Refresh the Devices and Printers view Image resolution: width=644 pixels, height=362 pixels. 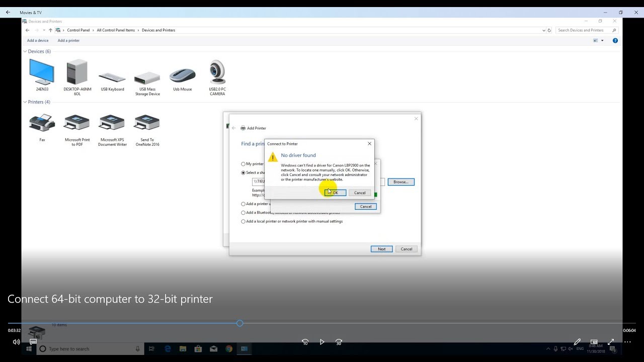tap(549, 30)
